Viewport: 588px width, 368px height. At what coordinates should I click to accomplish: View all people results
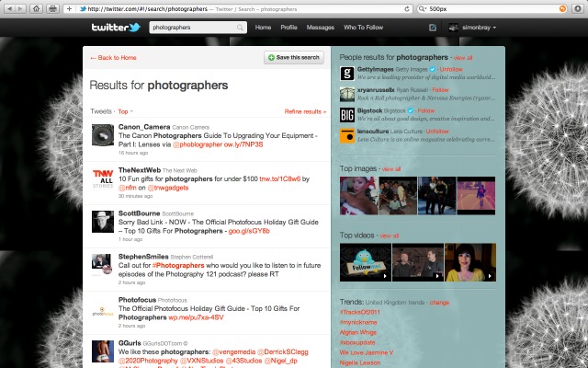pos(463,58)
